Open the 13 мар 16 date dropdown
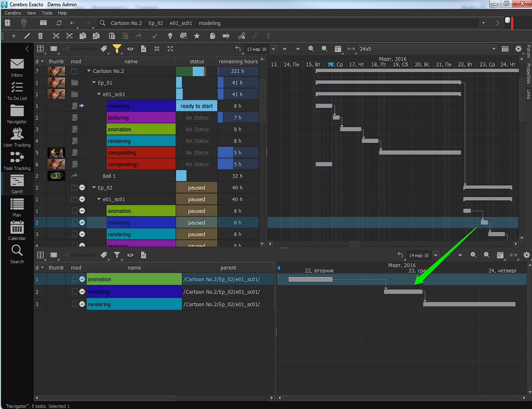 [x=274, y=49]
